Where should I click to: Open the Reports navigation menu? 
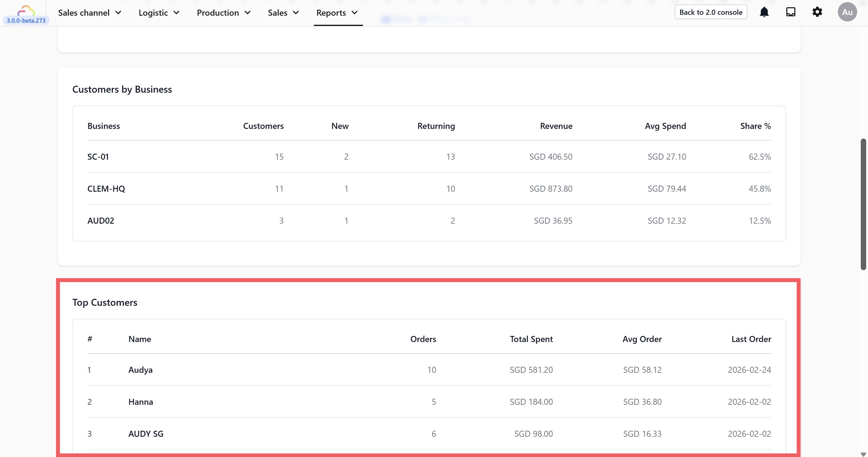(337, 13)
